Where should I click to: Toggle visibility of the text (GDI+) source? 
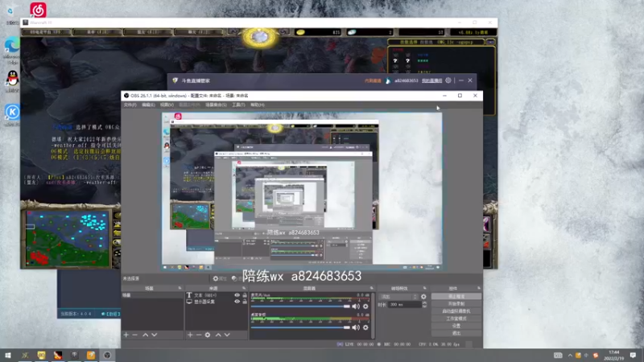tap(237, 295)
